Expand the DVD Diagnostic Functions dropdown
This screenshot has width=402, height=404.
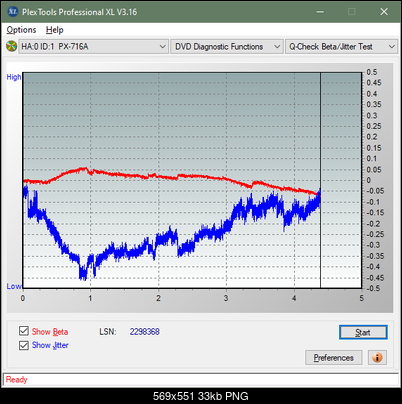point(227,47)
